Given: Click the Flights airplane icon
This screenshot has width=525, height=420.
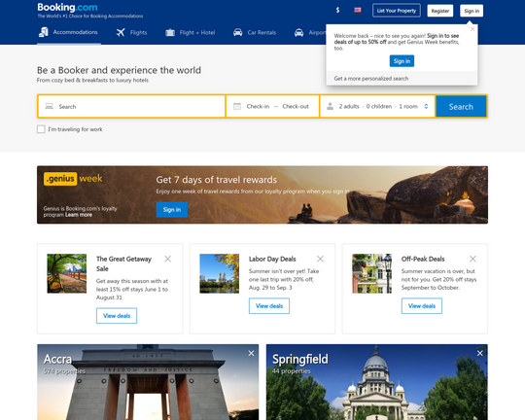Looking at the screenshot, I should pyautogui.click(x=121, y=32).
